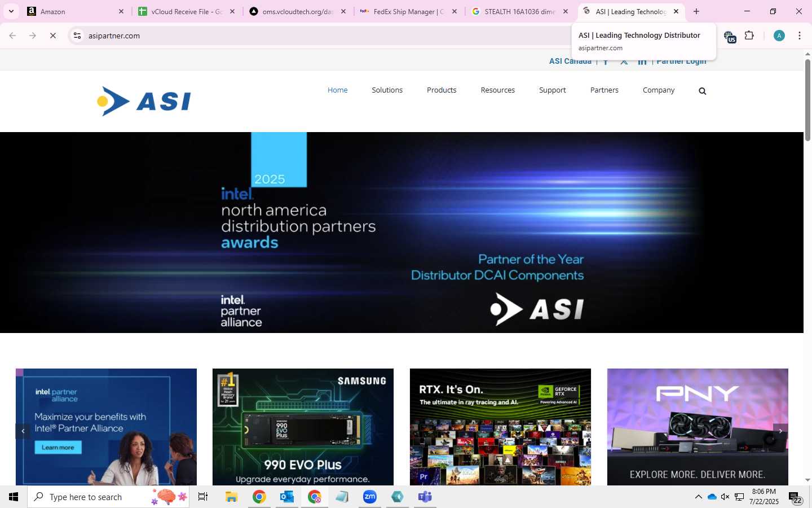Open the GeForce RTX It's On card

(500, 427)
